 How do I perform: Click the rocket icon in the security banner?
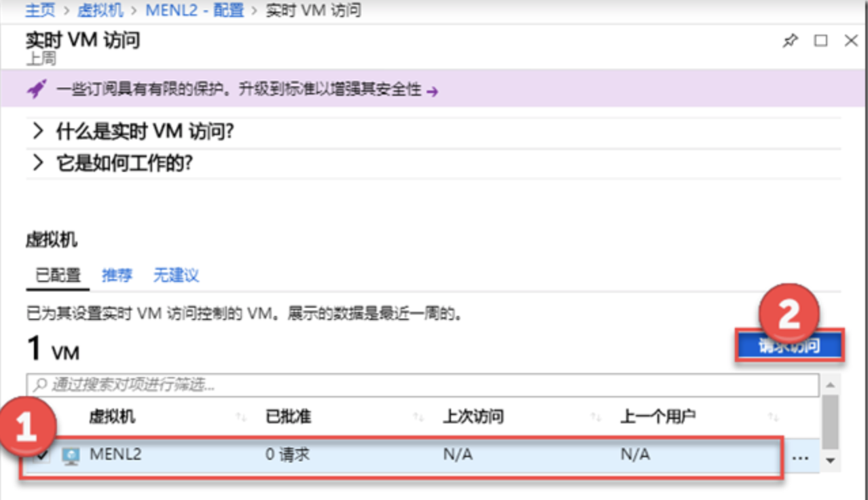35,89
